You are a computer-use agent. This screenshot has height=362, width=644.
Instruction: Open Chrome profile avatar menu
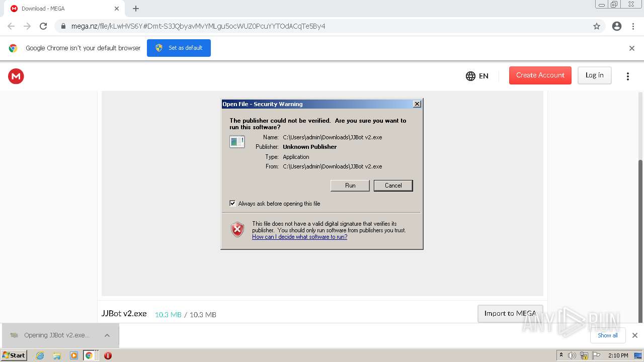pos(617,26)
